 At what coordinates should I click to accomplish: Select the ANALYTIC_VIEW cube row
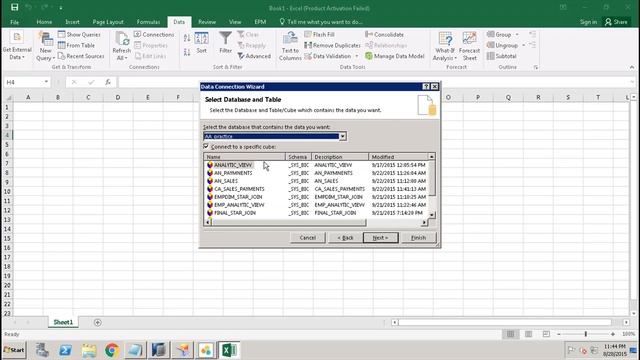point(317,165)
